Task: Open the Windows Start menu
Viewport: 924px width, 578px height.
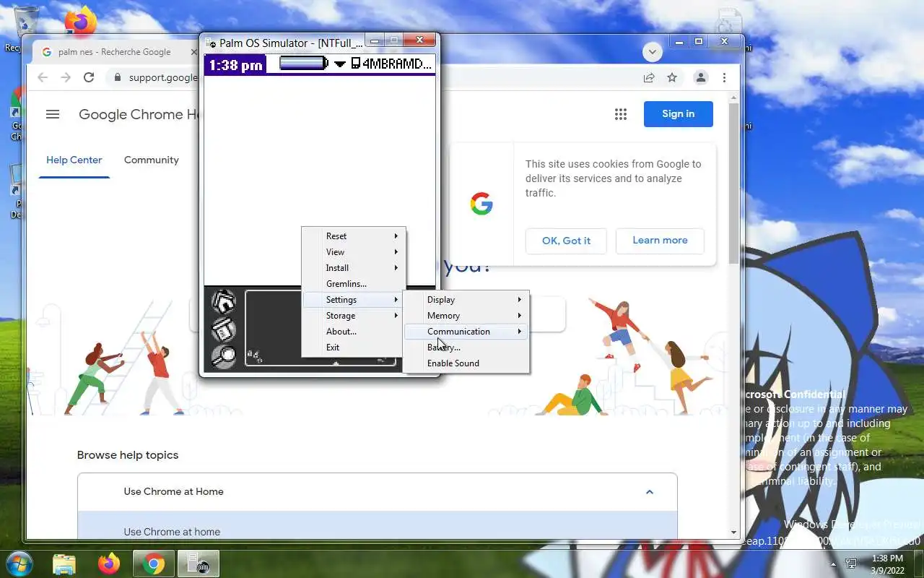Action: (18, 564)
